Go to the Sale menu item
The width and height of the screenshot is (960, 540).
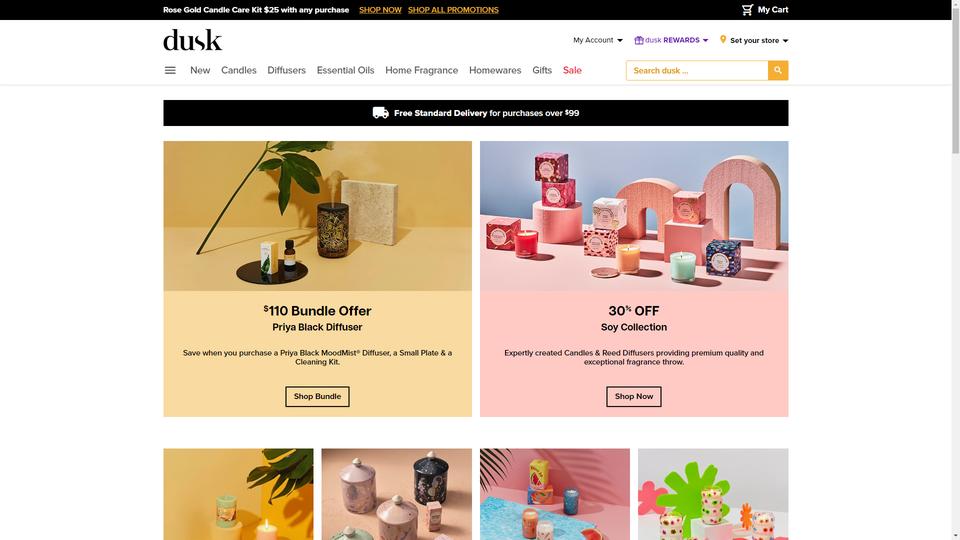click(572, 70)
